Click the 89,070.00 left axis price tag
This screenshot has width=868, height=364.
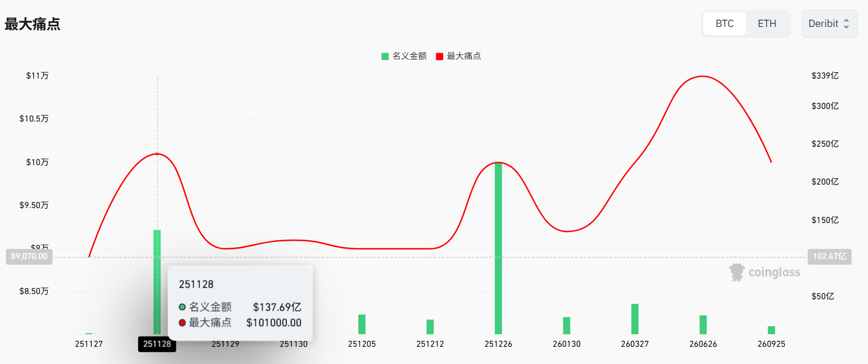pos(29,256)
